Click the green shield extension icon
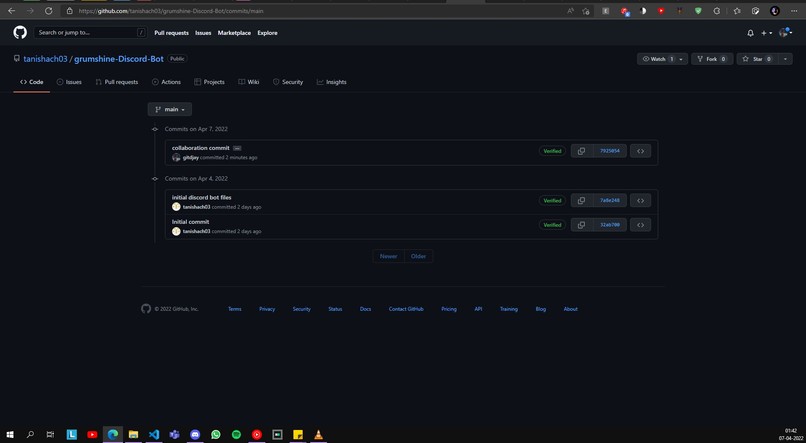806x443 pixels. coord(698,11)
